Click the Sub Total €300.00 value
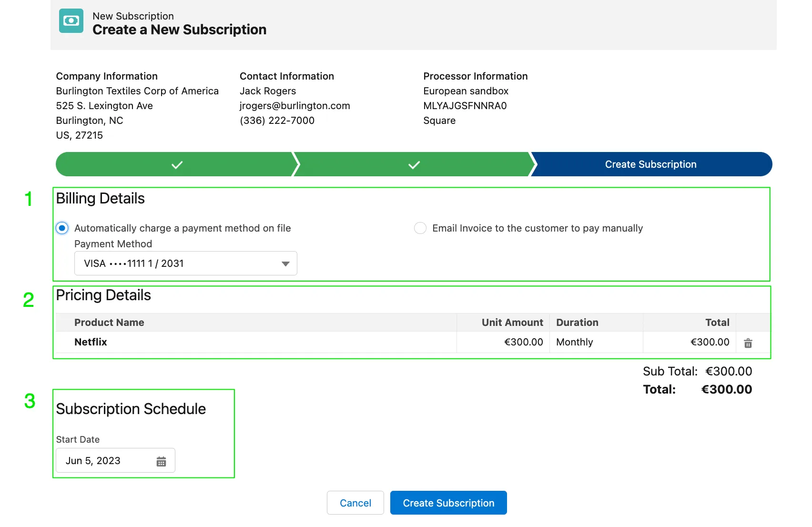 coord(729,371)
